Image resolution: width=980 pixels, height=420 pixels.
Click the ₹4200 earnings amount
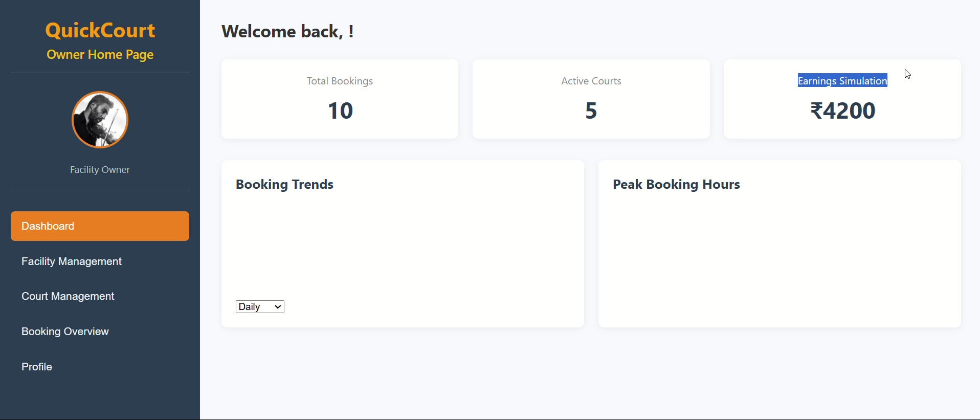coord(842,110)
